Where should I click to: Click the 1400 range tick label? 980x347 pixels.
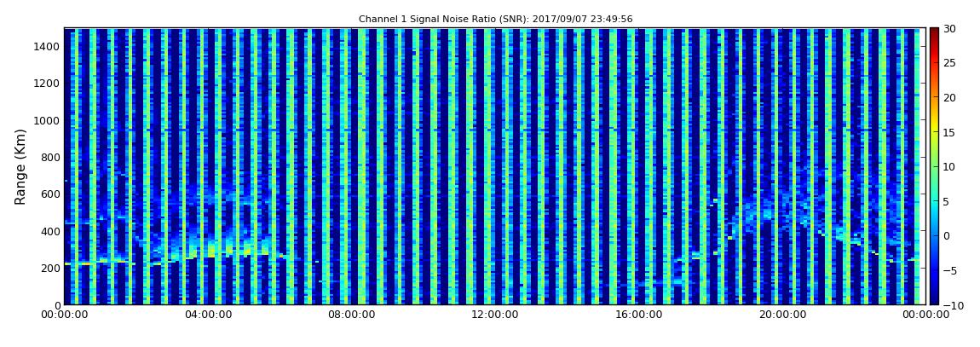click(47, 46)
